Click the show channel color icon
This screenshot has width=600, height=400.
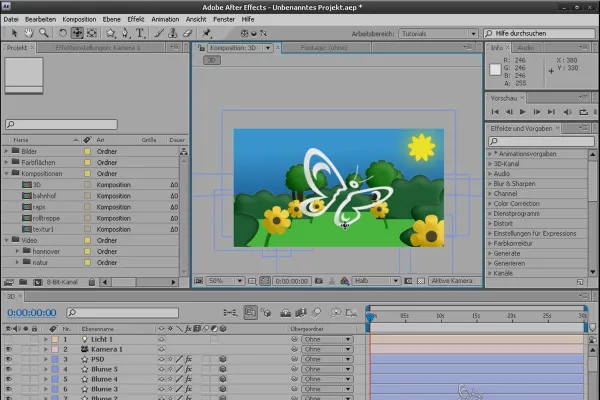coord(344,281)
